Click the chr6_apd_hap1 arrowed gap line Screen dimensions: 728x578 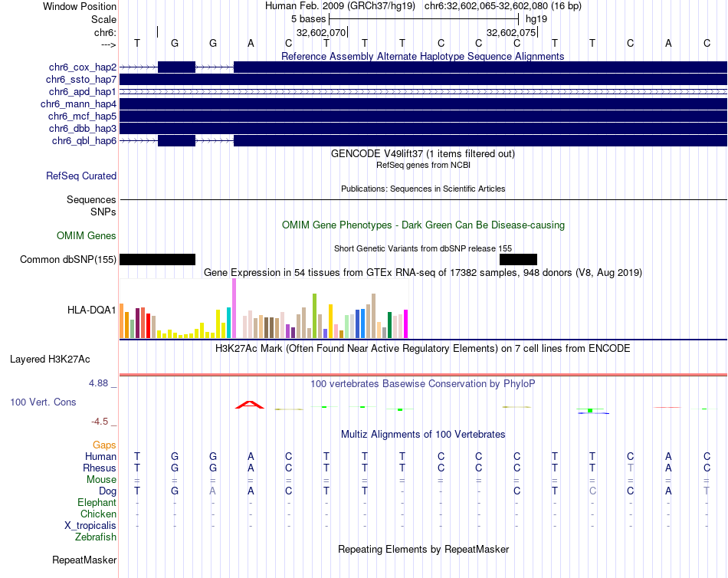pos(423,91)
